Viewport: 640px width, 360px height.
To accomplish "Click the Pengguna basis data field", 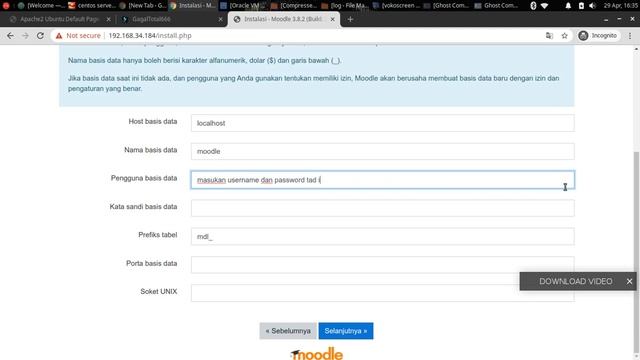I will pos(382,180).
